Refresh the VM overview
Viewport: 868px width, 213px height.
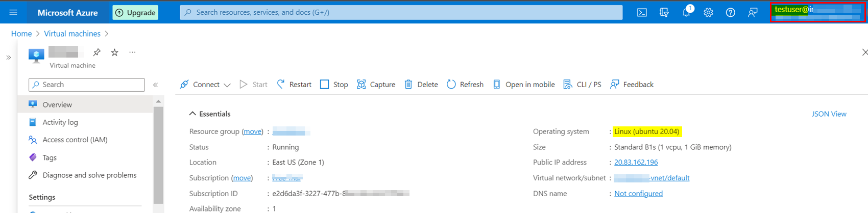pos(465,85)
